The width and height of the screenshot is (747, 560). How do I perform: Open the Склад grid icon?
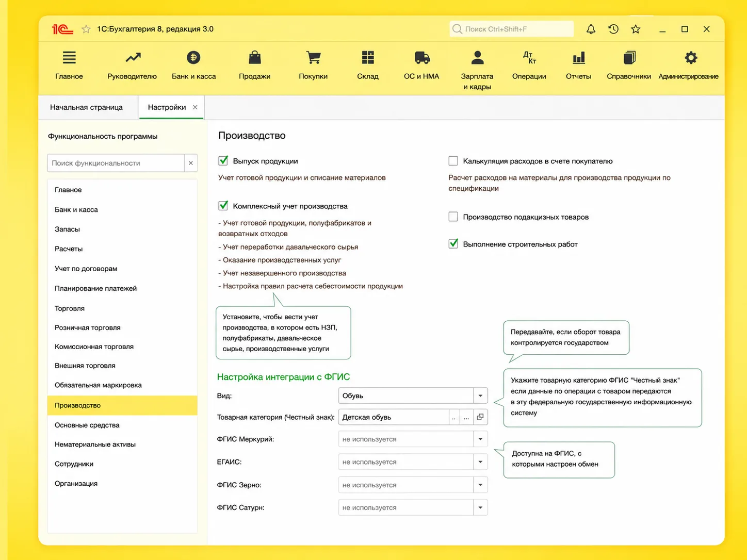(x=368, y=57)
